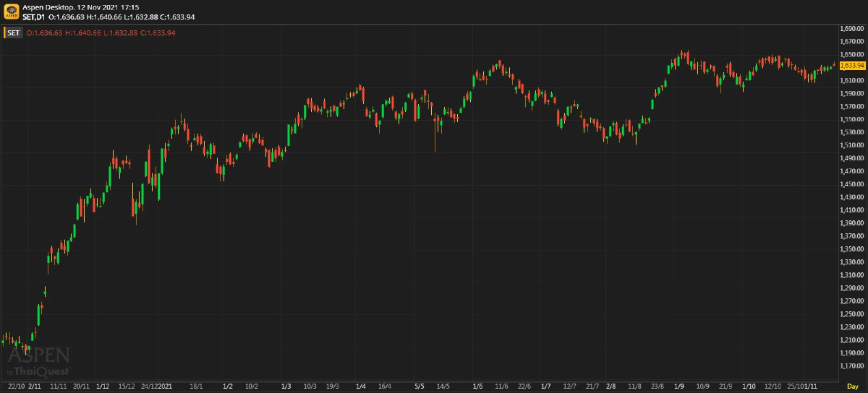Click the 12/10 date axis label
This screenshot has height=393, width=868.
coord(773,386)
